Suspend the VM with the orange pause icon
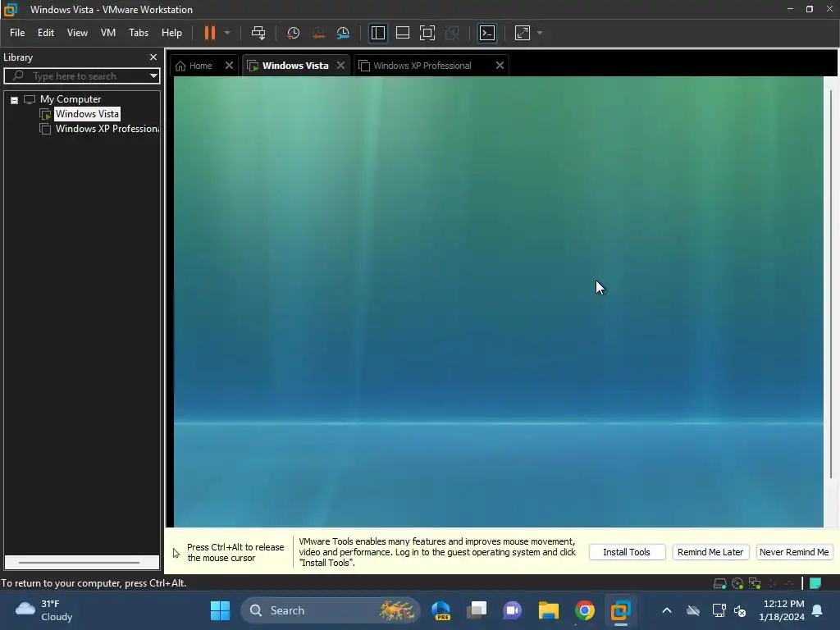The image size is (840, 630). pos(209,33)
